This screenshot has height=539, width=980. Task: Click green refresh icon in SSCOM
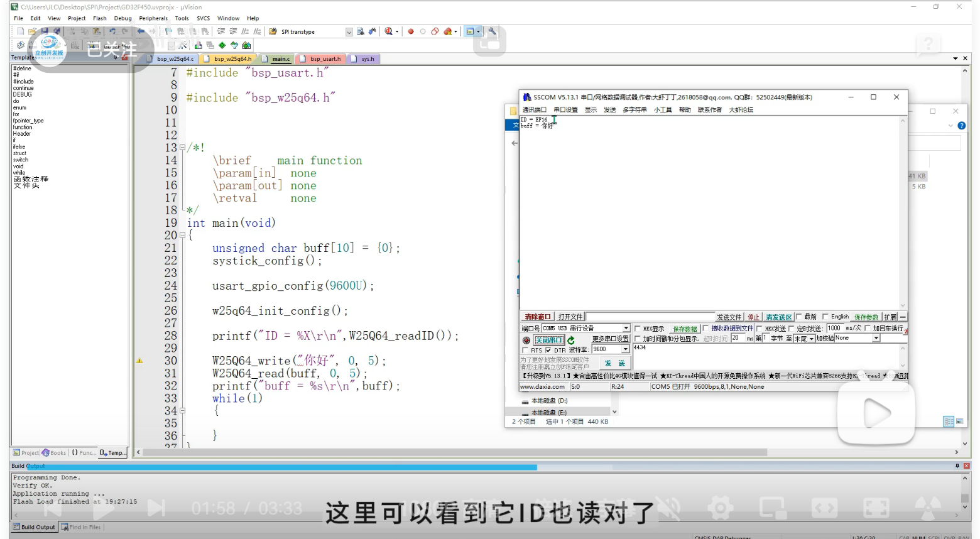(x=571, y=340)
